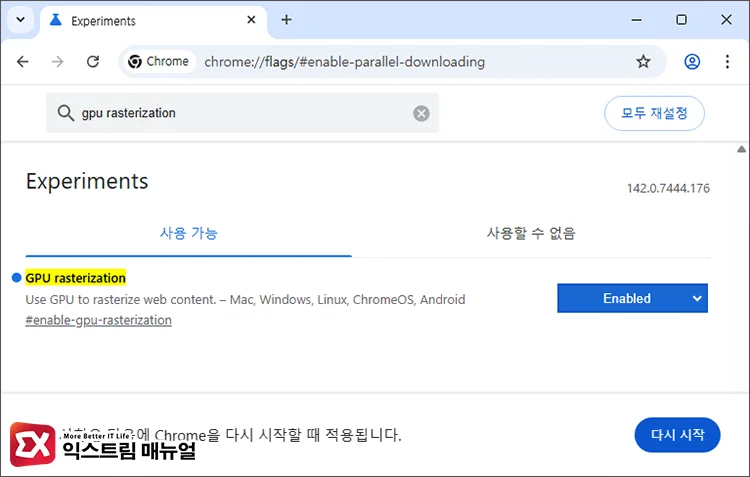Viewport: 750px width, 477px height.
Task: Click the Experiments page heading
Action: (x=87, y=181)
